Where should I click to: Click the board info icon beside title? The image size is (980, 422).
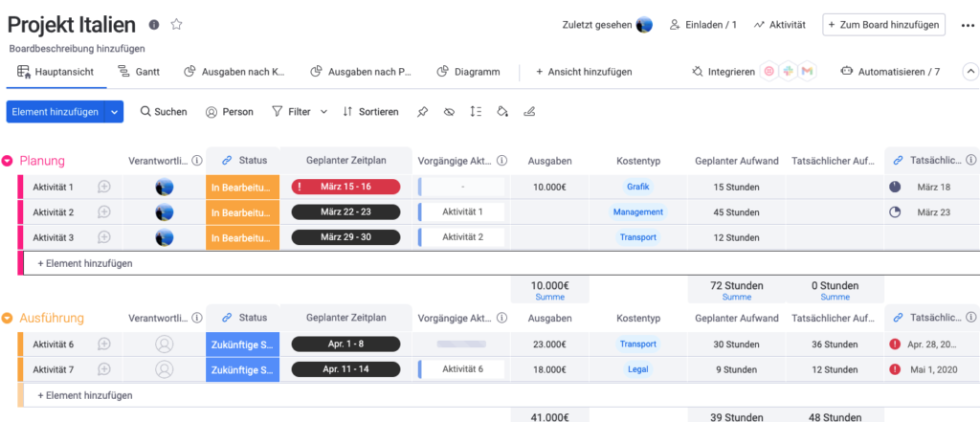(154, 25)
